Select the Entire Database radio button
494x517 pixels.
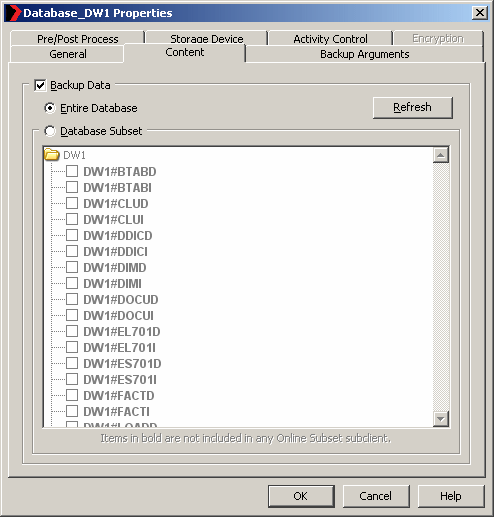(50, 108)
